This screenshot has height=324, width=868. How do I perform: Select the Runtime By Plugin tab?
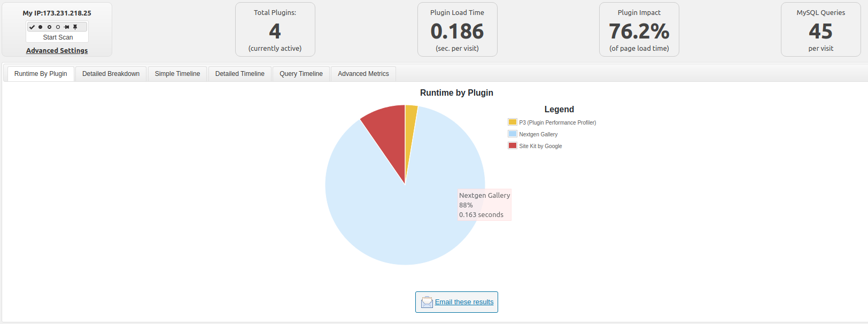click(x=41, y=74)
